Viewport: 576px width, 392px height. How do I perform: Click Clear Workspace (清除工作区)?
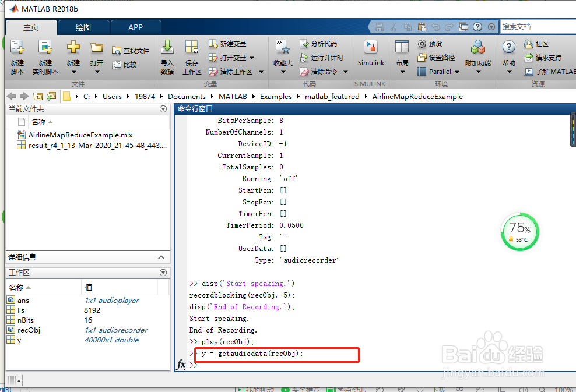click(x=231, y=72)
